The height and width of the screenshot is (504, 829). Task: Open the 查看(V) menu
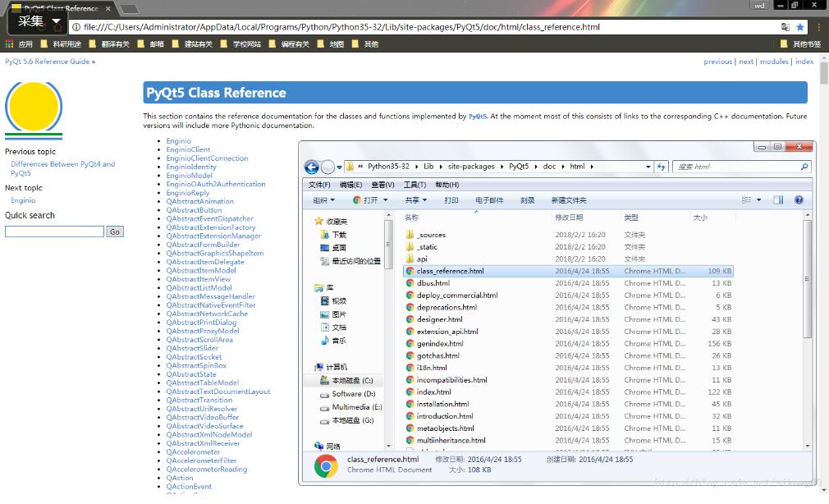tap(382, 185)
